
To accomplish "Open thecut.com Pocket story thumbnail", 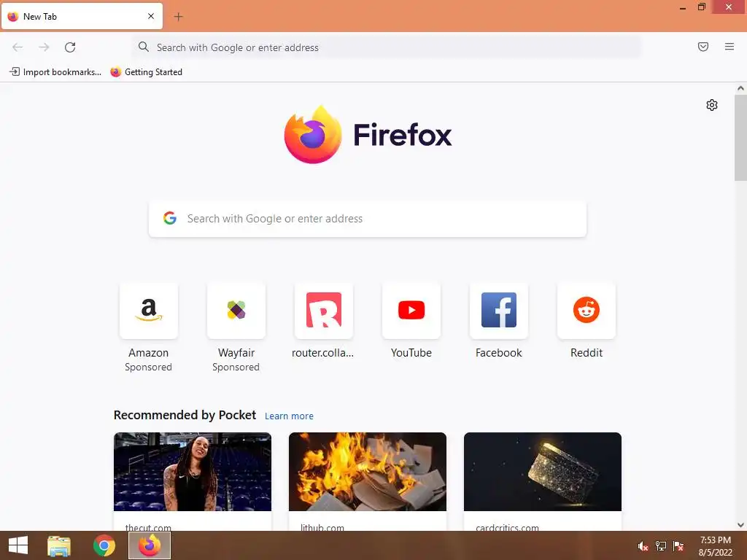I will [193, 472].
